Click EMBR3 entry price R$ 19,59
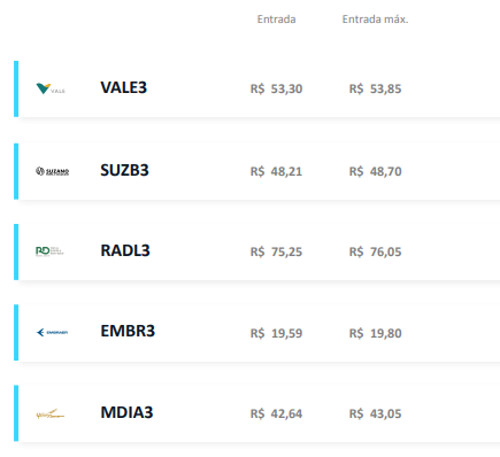Image resolution: width=500 pixels, height=457 pixels. [x=276, y=333]
